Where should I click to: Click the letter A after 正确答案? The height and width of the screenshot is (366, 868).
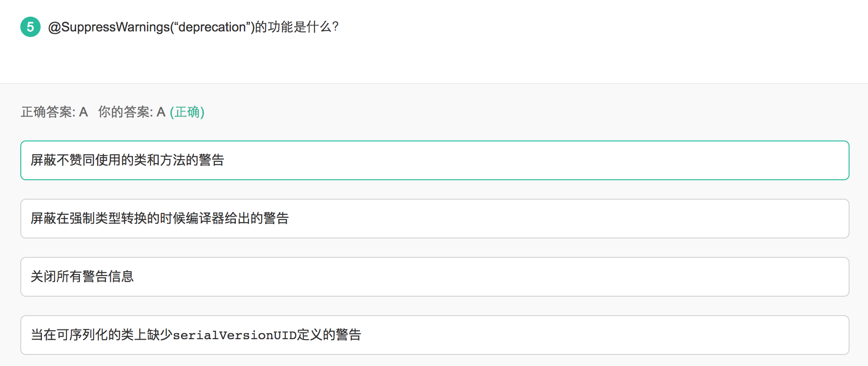pos(83,112)
